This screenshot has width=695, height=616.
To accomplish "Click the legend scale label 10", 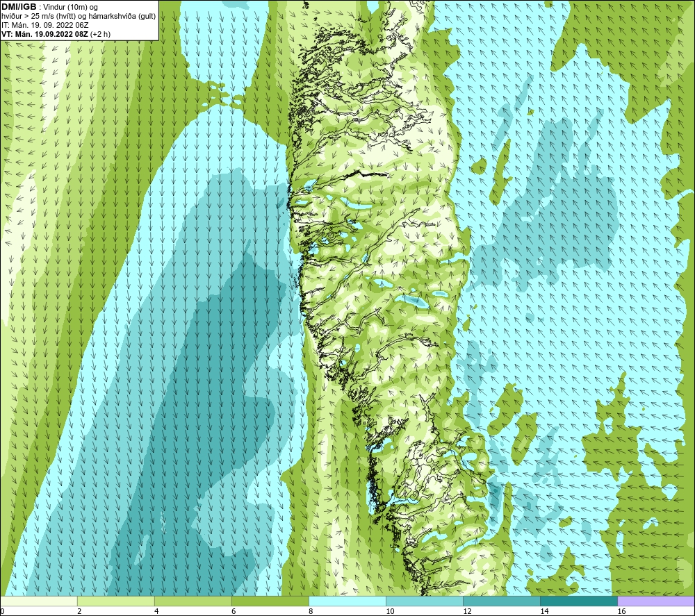I will pos(390,612).
